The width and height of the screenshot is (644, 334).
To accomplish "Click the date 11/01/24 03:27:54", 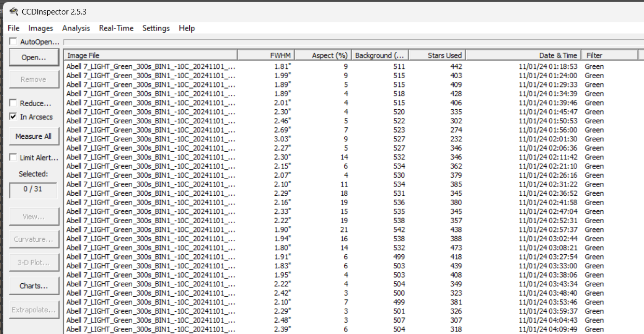I will pos(548,257).
